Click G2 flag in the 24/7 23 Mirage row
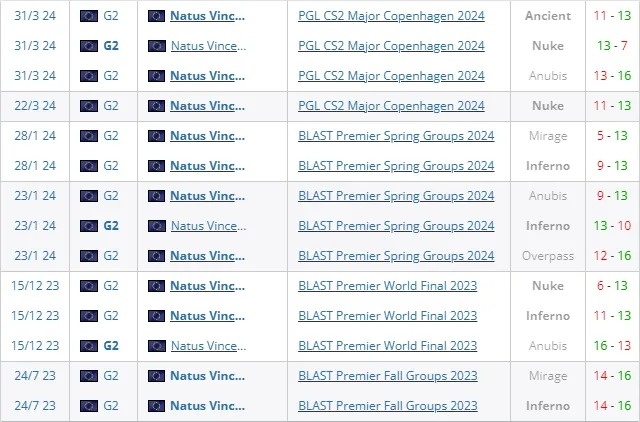The height and width of the screenshot is (422, 640). [88, 376]
